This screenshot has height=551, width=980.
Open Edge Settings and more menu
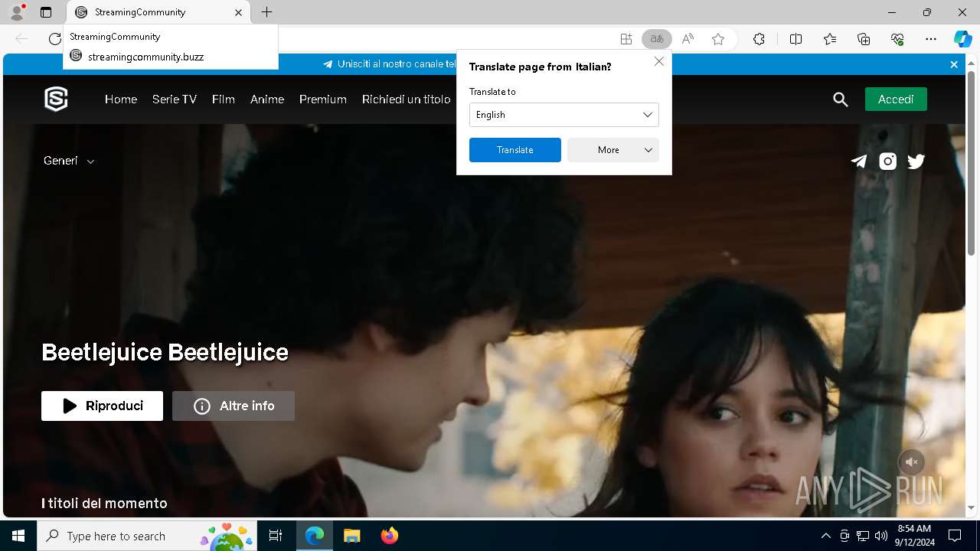(931, 39)
